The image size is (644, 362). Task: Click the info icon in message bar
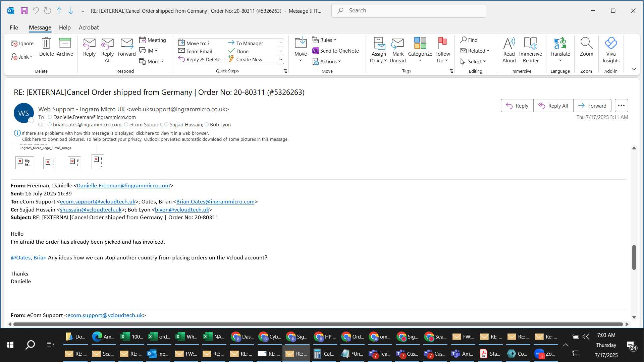click(17, 133)
